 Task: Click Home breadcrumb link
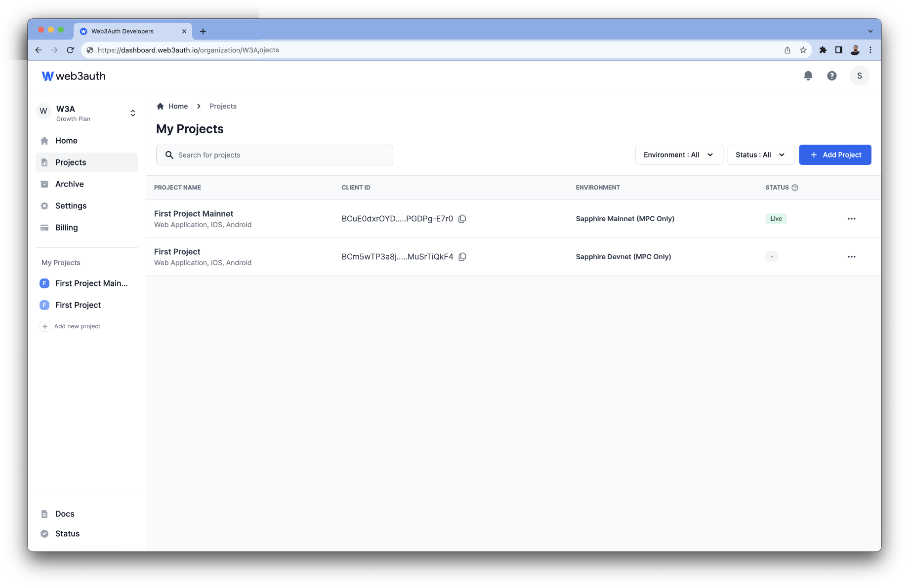(x=178, y=106)
